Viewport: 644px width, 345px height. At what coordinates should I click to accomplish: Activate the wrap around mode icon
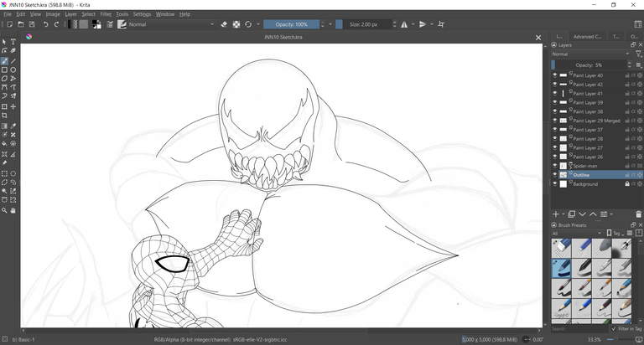441,24
